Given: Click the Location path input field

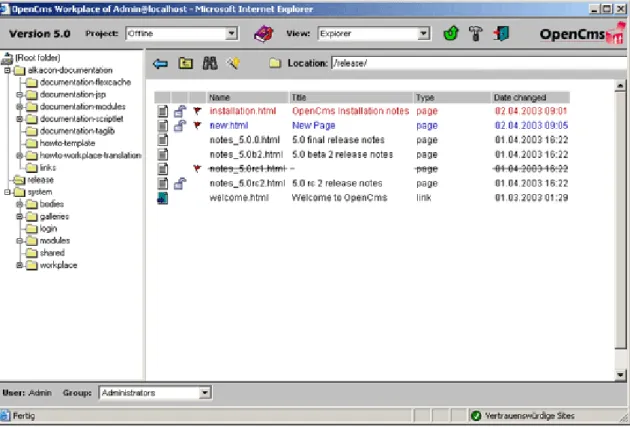Looking at the screenshot, I should (479, 63).
